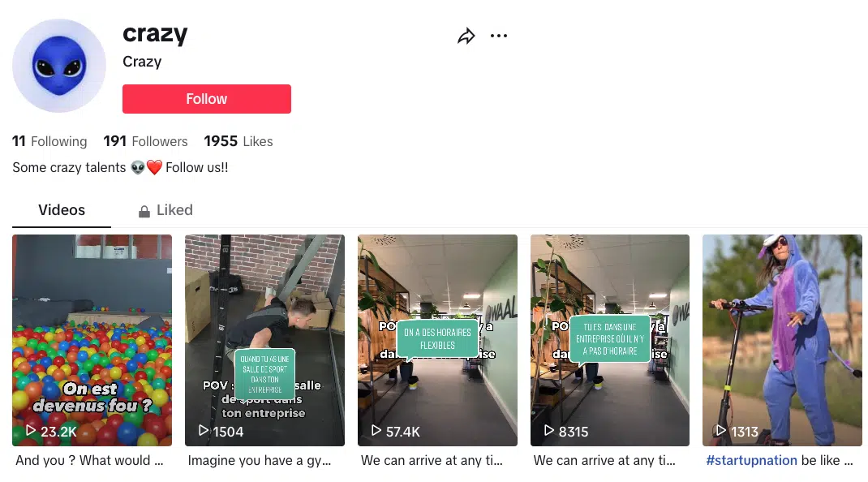The height and width of the screenshot is (482, 868).
Task: Click the share arrow icon
Action: [466, 36]
